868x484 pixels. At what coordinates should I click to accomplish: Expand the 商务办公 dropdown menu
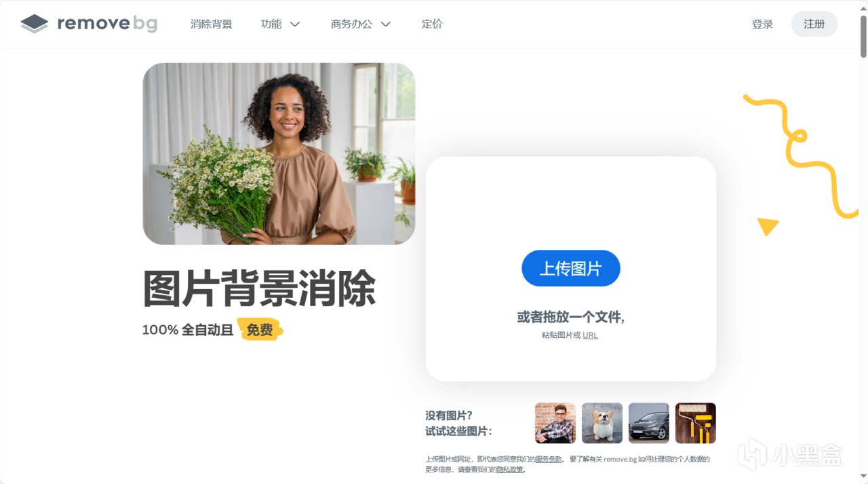[x=361, y=24]
